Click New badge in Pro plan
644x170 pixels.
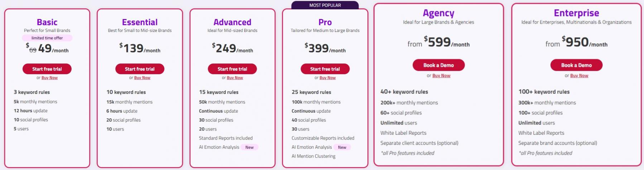pyautogui.click(x=342, y=147)
